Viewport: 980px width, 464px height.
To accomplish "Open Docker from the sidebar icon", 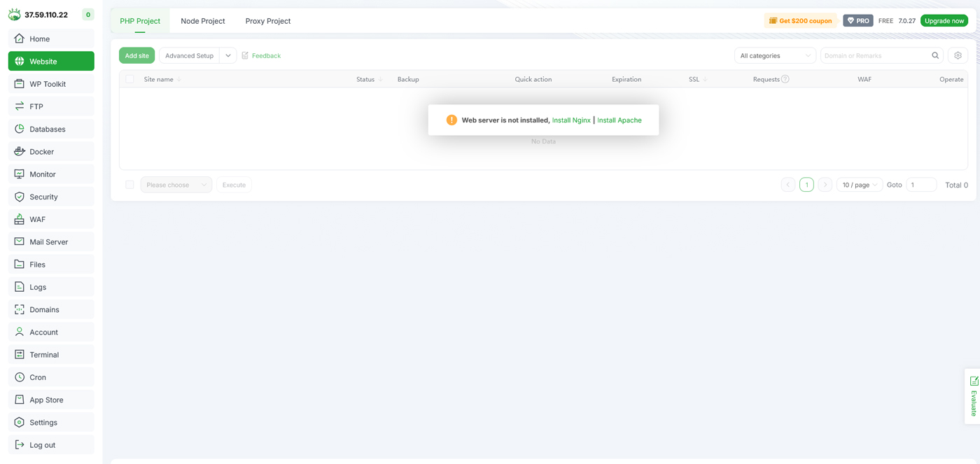I will pos(20,152).
